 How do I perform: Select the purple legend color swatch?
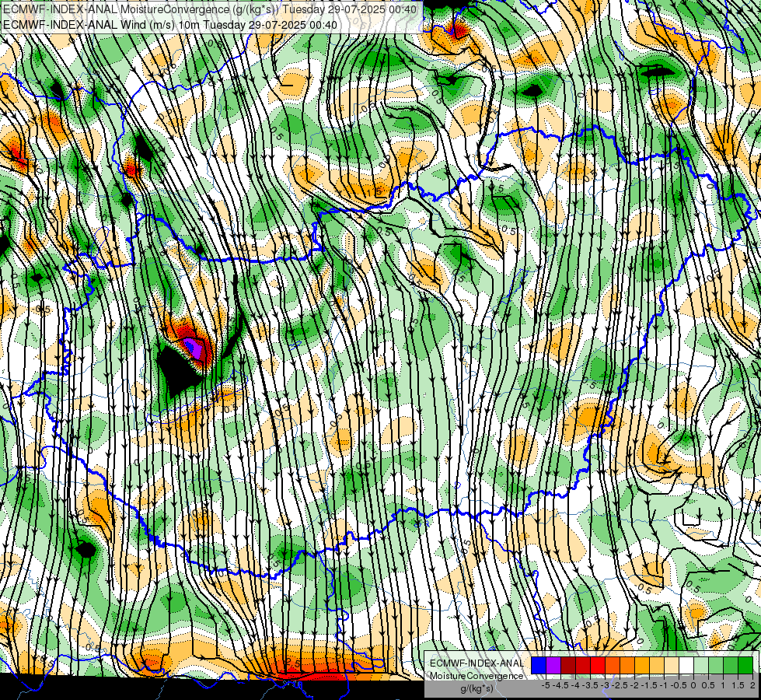pyautogui.click(x=553, y=666)
